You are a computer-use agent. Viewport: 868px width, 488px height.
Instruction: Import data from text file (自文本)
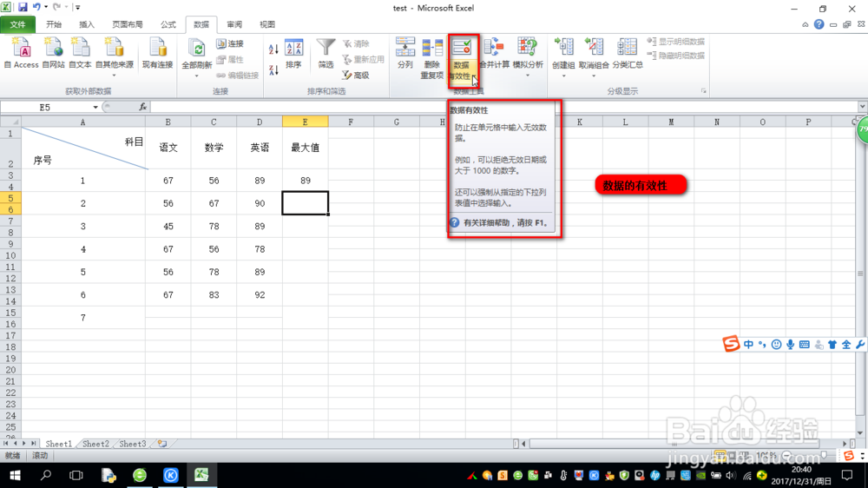(x=80, y=53)
